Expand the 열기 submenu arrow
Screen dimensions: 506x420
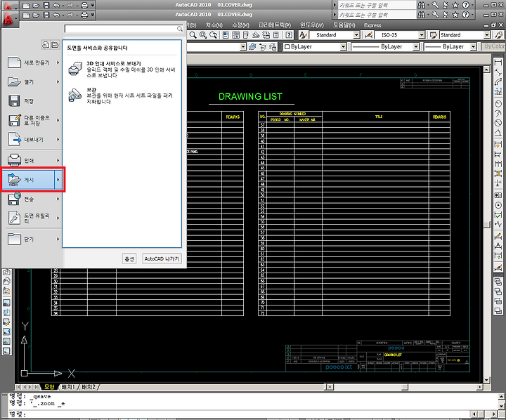[58, 82]
